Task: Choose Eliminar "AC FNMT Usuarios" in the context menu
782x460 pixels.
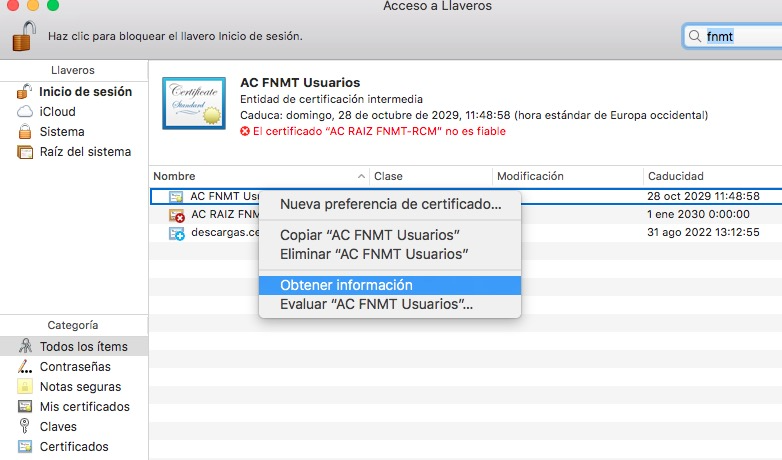Action: [390, 254]
